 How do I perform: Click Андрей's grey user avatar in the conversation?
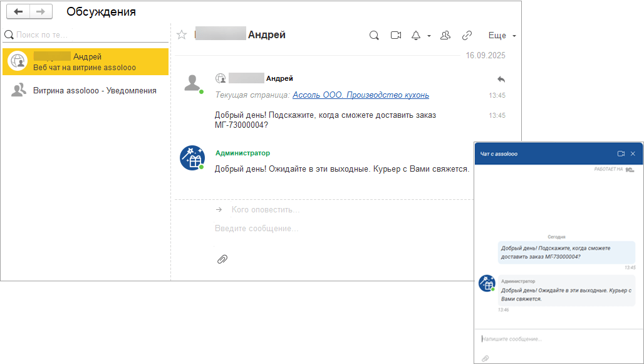(x=192, y=83)
